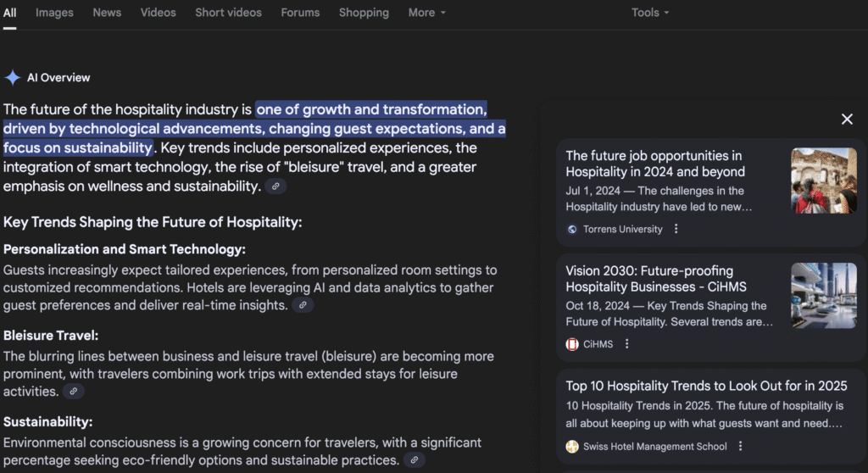Click the Vision 2030 article thumbnail image
The height and width of the screenshot is (473, 868).
823,295
